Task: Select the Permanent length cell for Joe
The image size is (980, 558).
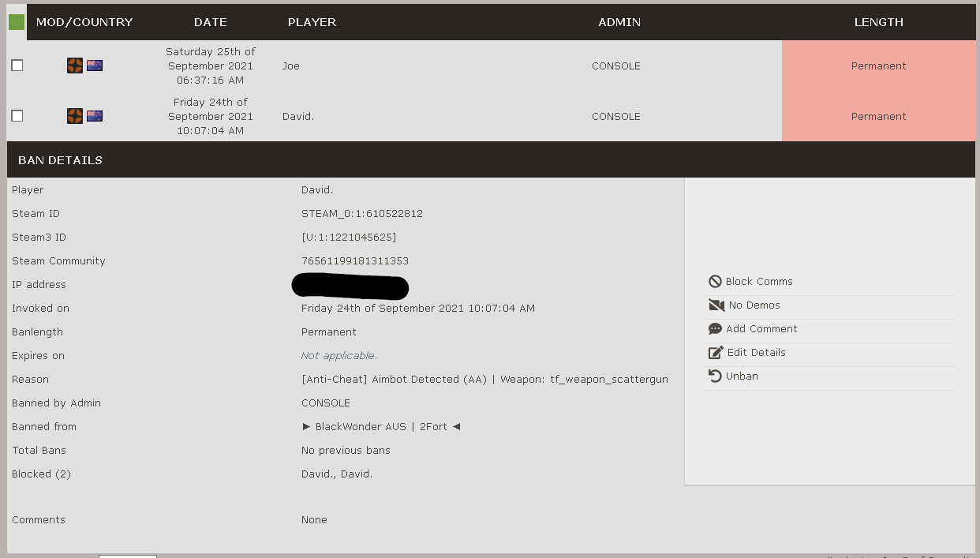Action: point(878,66)
